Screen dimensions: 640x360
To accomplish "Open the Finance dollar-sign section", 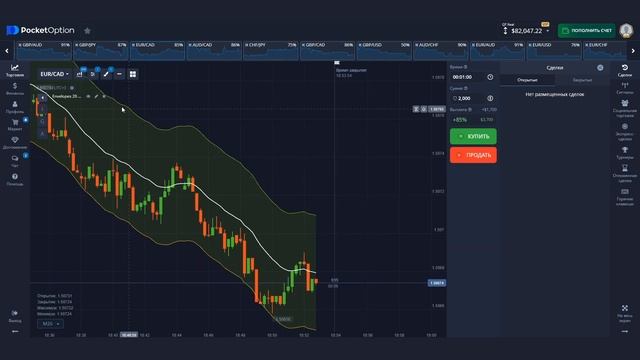I will point(15,89).
